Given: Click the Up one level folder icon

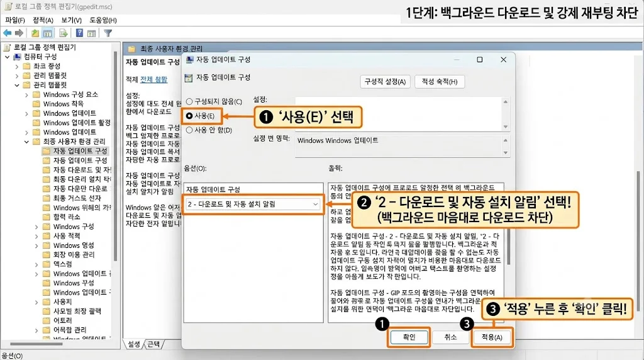Looking at the screenshot, I should [x=35, y=33].
